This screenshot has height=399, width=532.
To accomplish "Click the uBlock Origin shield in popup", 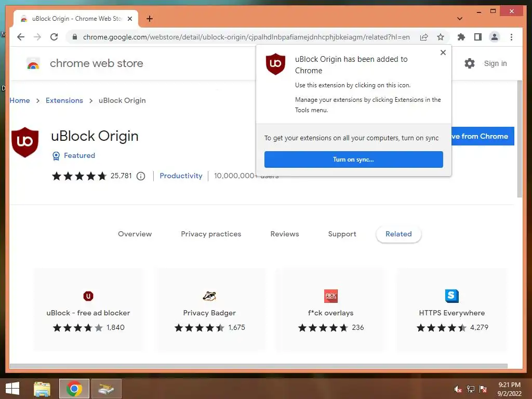I will (275, 64).
